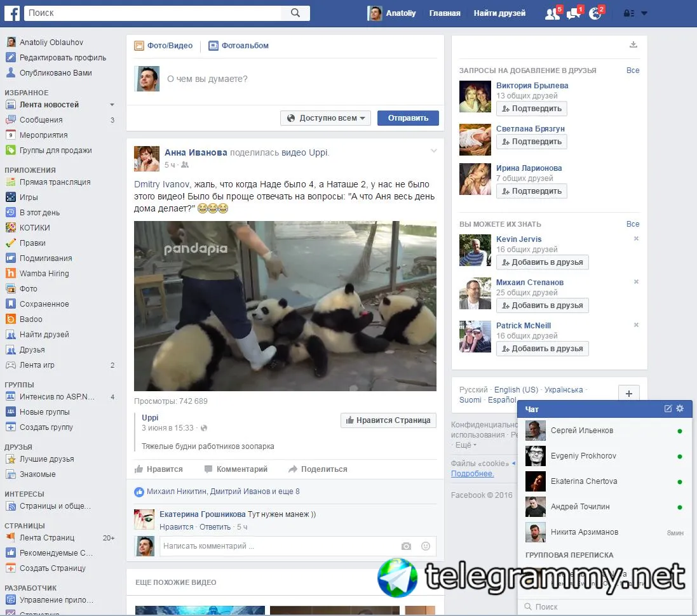
Task: Click the search magnifier icon
Action: (295, 13)
